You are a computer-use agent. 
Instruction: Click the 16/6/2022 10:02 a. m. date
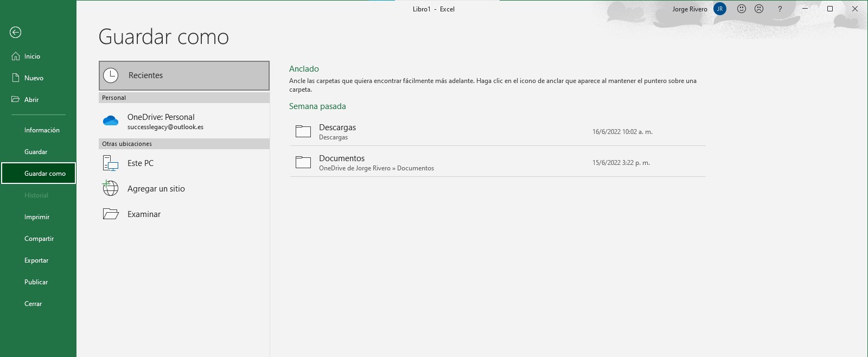[x=622, y=132]
